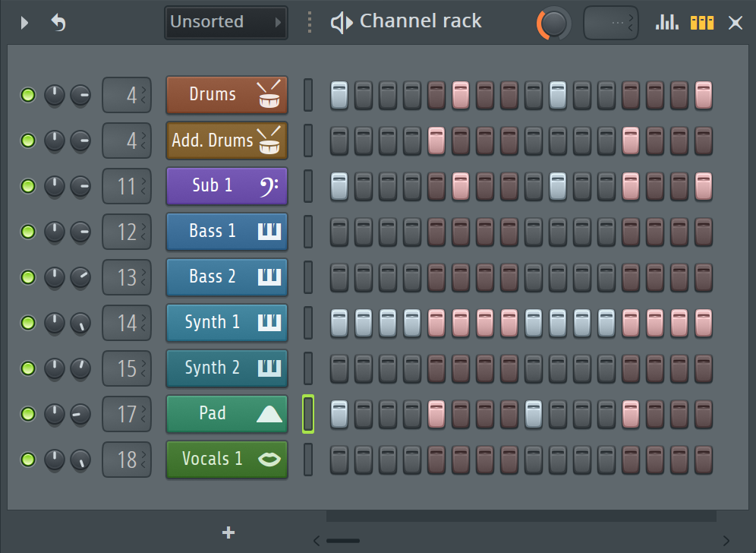Open the keyboard editor icon
The height and width of the screenshot is (553, 756).
pos(701,22)
